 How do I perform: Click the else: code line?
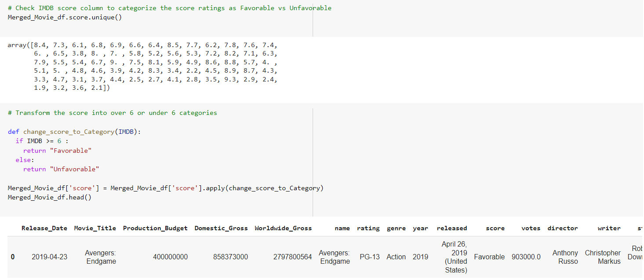point(25,160)
